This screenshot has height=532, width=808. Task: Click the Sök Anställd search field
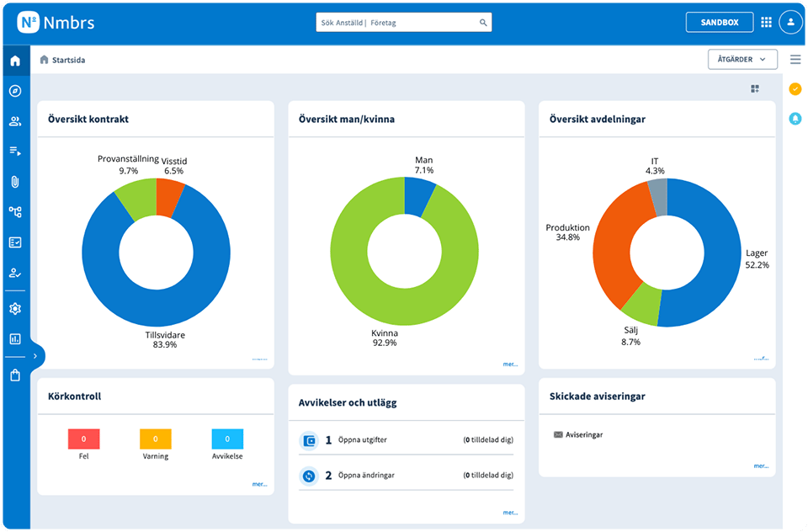(396, 23)
